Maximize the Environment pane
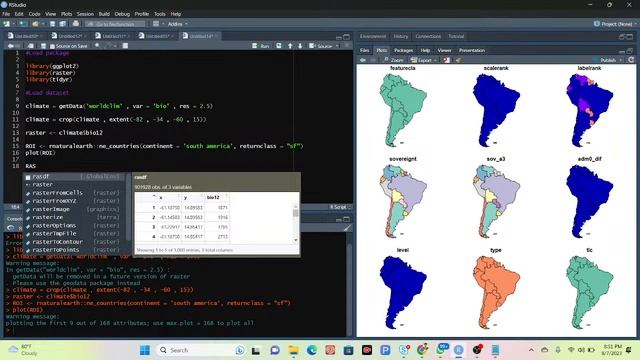This screenshot has width=640, height=360. 630,37
